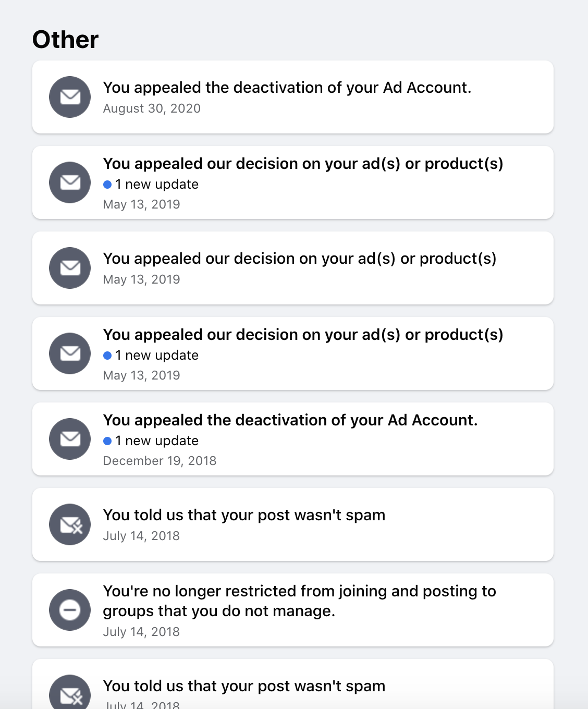
Task: Click crossed envelope icon on bottom spam item
Action: pos(70,692)
